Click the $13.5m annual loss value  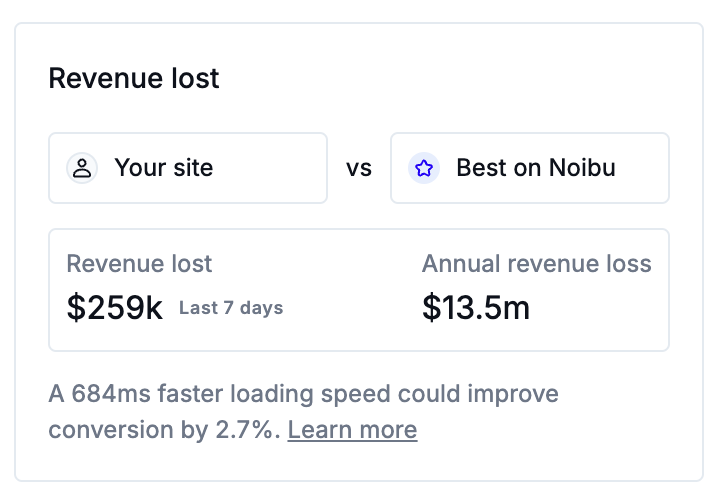tap(476, 308)
